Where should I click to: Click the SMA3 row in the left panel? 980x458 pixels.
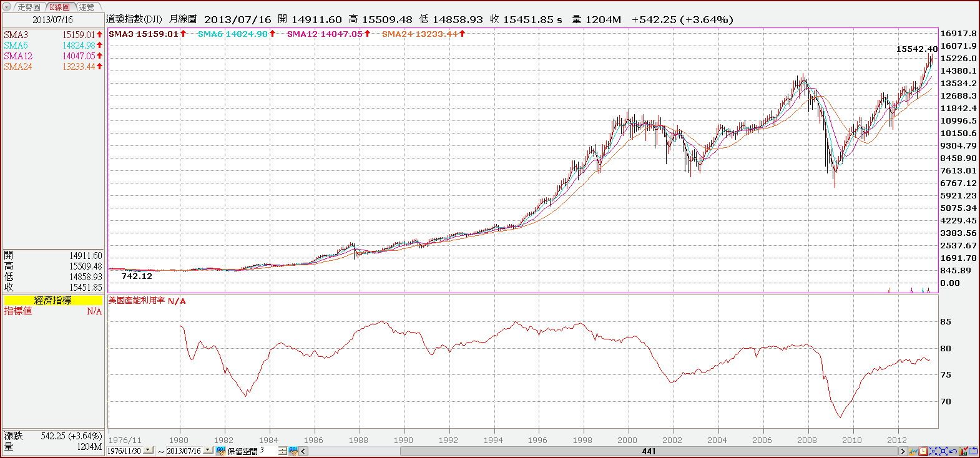[x=53, y=35]
